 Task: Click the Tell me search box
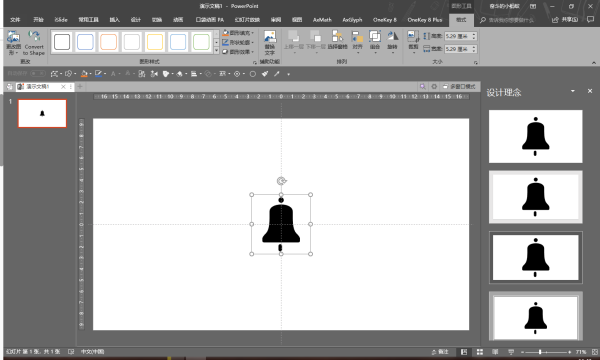pyautogui.click(x=507, y=20)
